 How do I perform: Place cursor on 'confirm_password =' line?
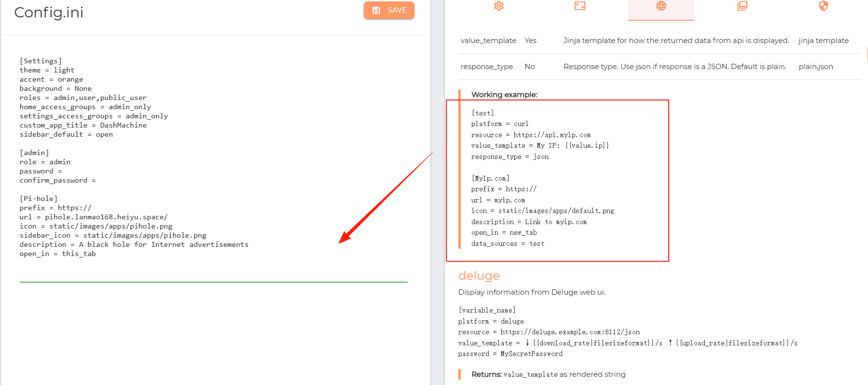58,180
